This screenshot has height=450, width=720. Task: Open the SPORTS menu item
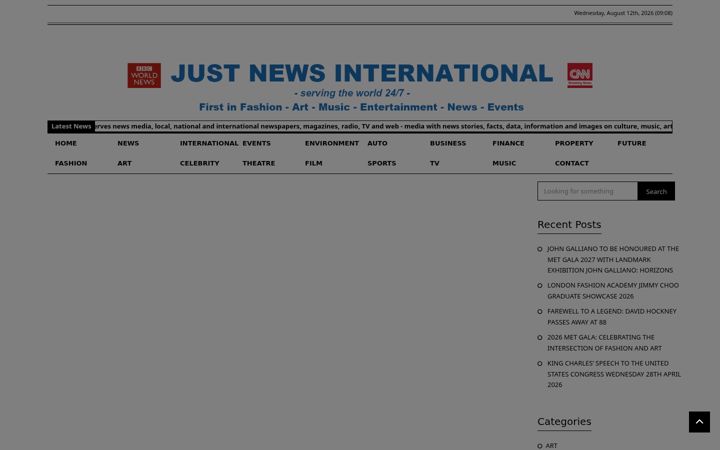[381, 163]
